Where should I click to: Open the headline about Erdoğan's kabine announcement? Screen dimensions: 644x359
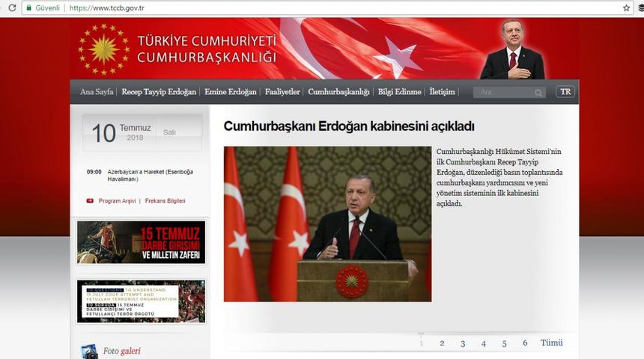pyautogui.click(x=349, y=126)
